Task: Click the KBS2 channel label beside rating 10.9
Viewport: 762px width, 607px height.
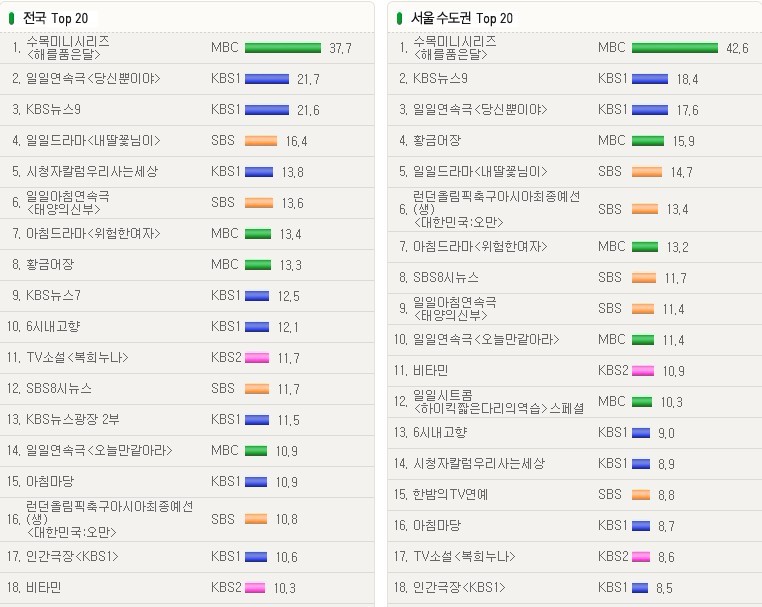Action: coord(613,370)
